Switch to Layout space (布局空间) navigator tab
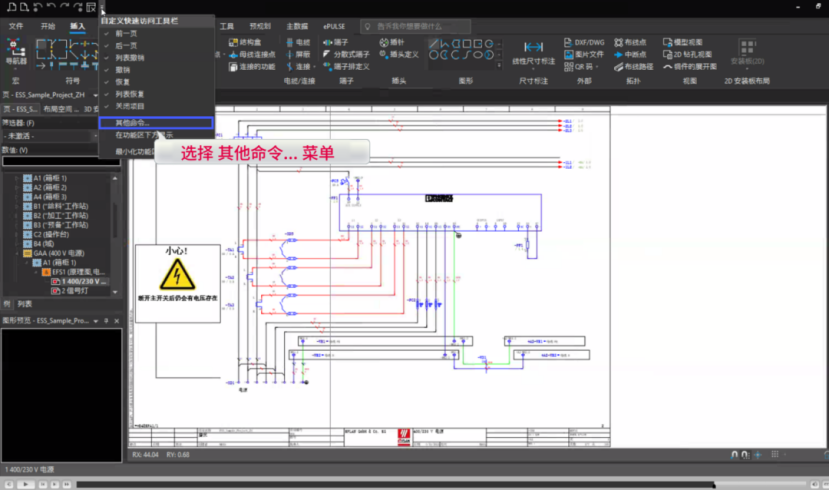The image size is (830, 490). 61,109
